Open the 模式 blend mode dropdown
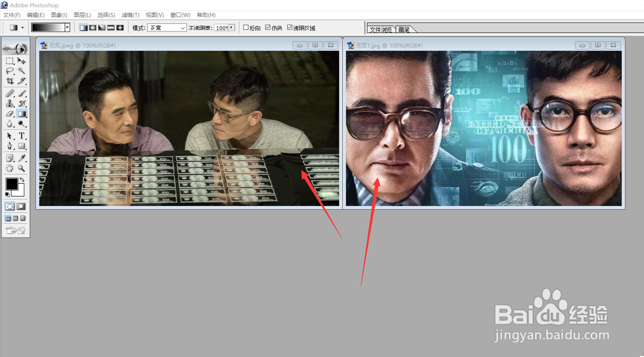Image resolution: width=644 pixels, height=357 pixels. pyautogui.click(x=167, y=28)
